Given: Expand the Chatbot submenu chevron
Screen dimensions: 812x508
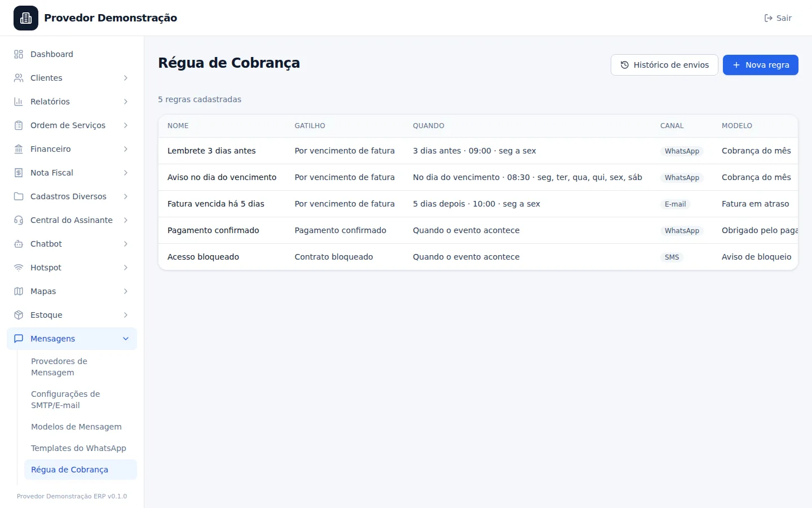Looking at the screenshot, I should 126,244.
